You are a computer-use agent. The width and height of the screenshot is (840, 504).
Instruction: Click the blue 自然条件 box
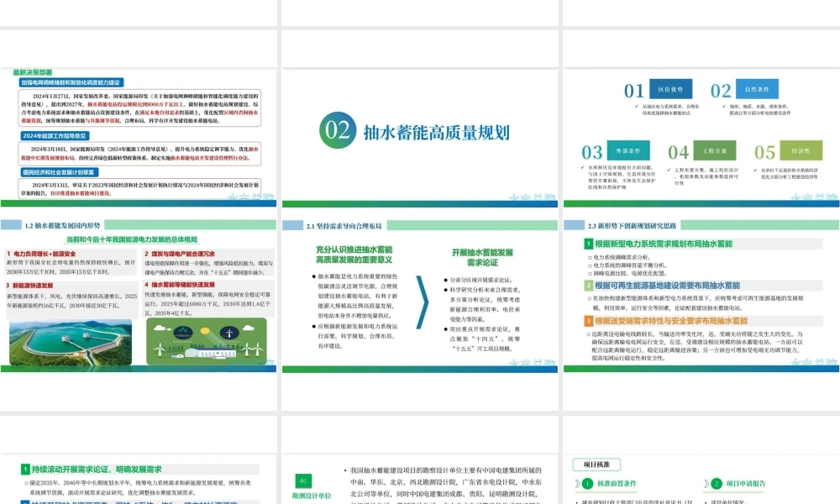(x=757, y=89)
